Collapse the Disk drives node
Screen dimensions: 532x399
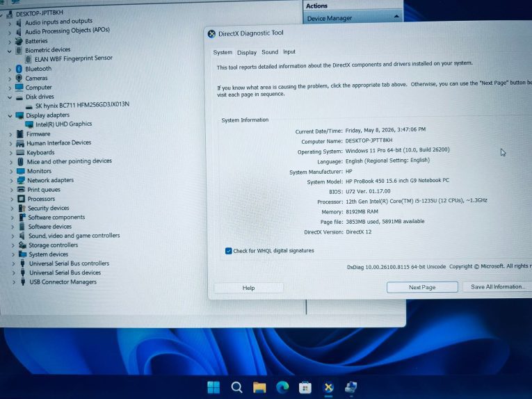coord(10,97)
